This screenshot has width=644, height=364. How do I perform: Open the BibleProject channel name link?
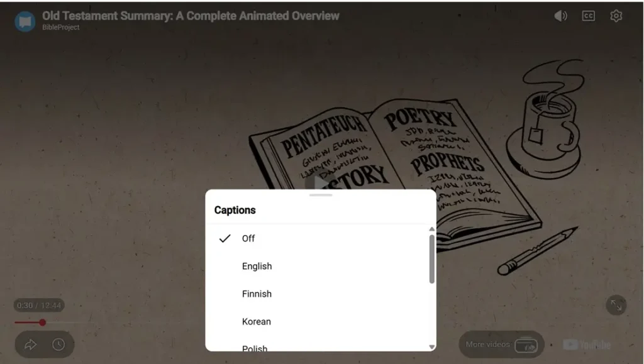tap(61, 27)
